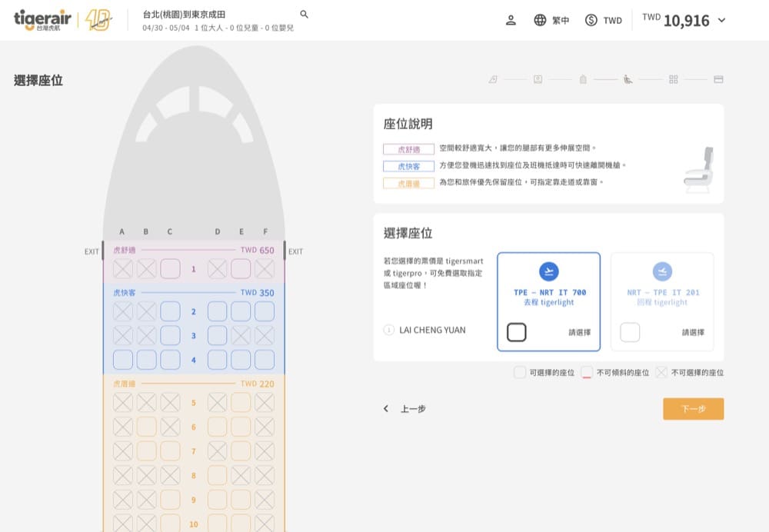
Task: Select seat 1C in the 虎舒適 row
Action: (x=170, y=269)
